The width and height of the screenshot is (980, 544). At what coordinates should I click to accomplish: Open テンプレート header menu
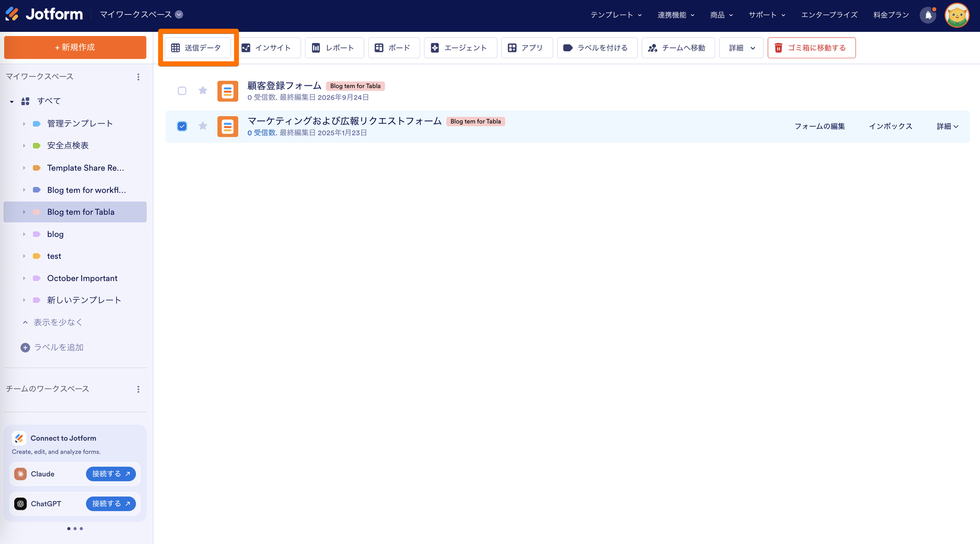616,15
